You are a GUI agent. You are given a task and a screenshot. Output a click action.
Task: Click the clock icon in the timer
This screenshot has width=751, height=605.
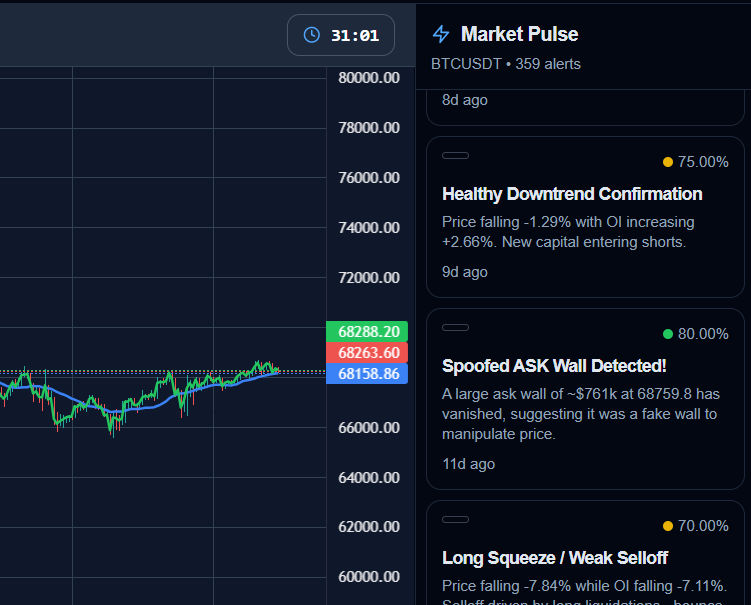[312, 35]
